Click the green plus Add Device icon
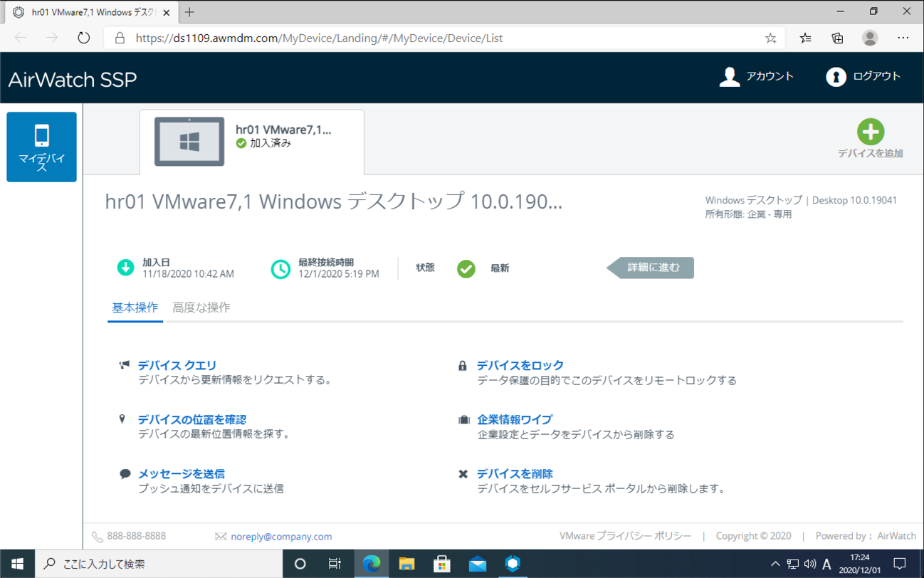Viewport: 924px width, 578px height. [x=870, y=132]
